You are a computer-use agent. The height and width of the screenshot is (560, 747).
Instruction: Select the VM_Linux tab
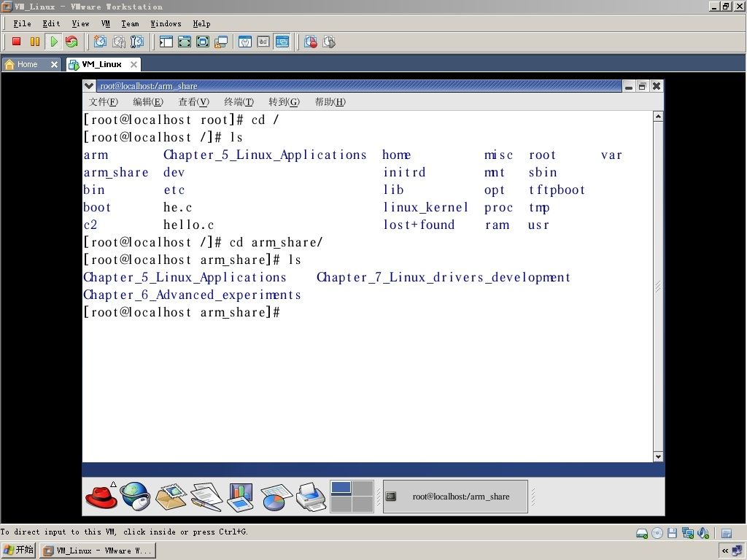tap(101, 64)
